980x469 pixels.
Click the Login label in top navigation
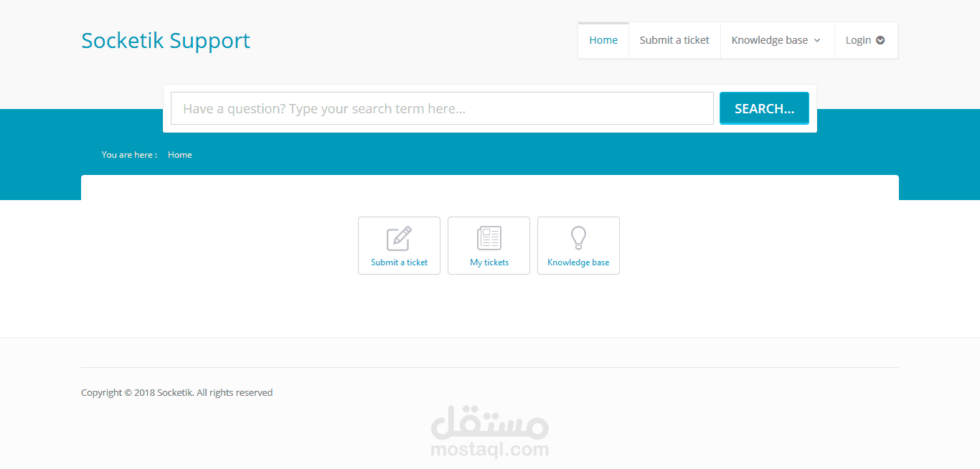(858, 40)
